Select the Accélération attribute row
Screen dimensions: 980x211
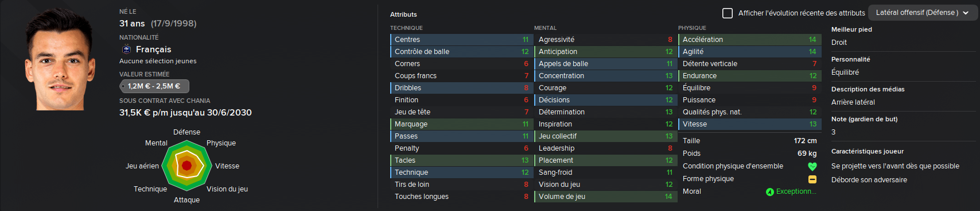point(749,40)
